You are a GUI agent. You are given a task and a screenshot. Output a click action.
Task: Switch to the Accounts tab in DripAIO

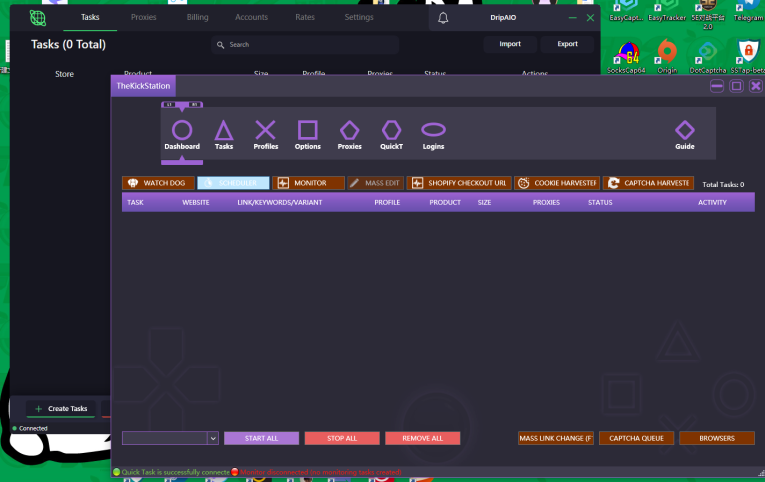pos(251,17)
